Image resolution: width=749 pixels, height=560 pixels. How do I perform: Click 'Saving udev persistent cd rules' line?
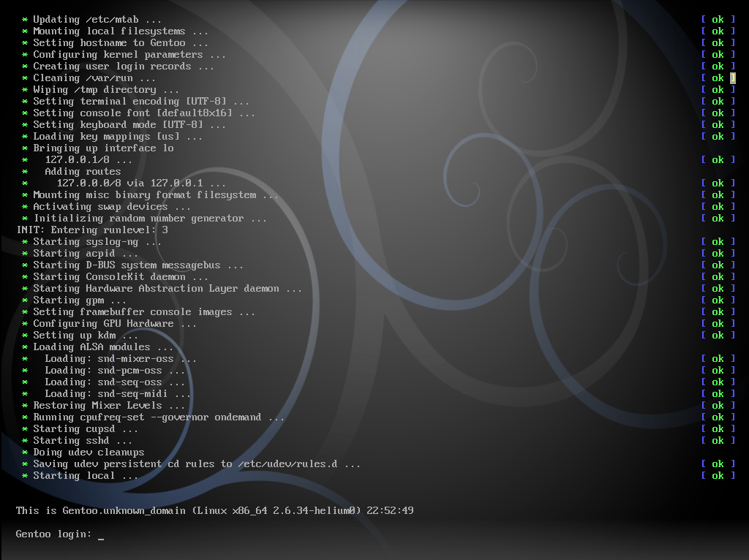196,464
